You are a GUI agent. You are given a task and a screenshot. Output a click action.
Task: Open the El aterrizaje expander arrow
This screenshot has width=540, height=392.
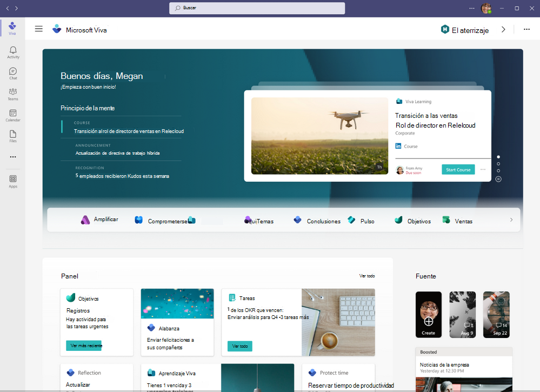tap(503, 30)
